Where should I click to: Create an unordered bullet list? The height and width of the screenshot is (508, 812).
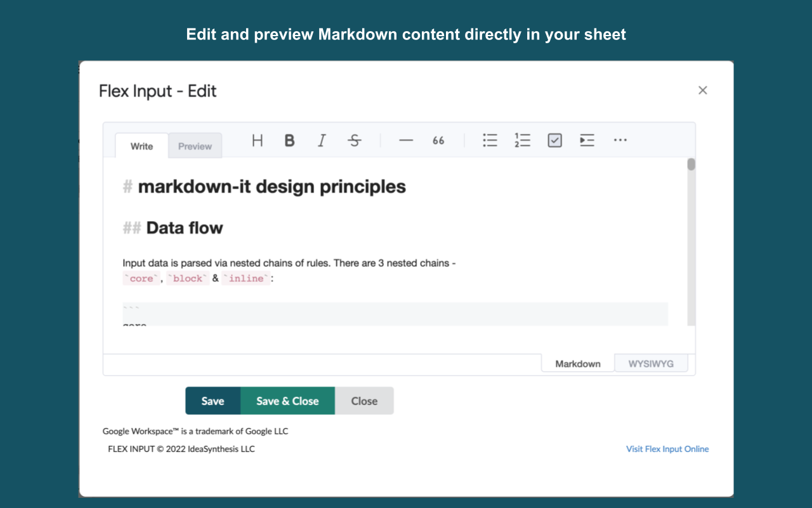tap(490, 140)
